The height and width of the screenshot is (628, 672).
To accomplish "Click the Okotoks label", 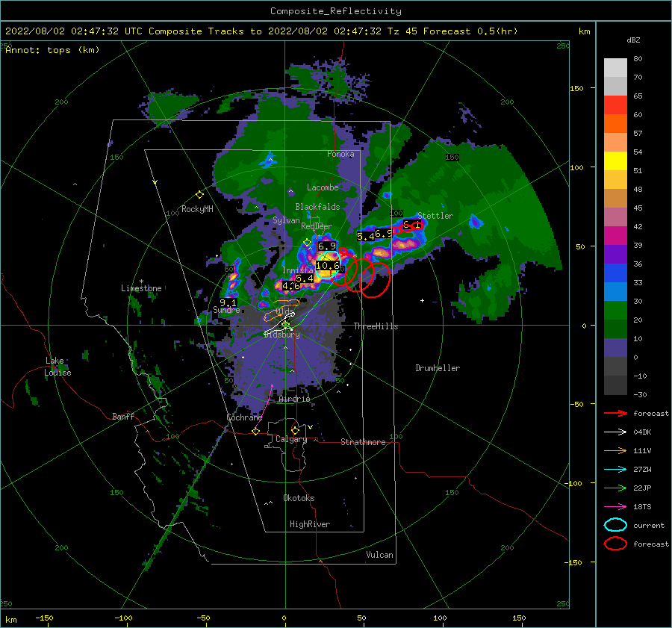I will (x=299, y=498).
